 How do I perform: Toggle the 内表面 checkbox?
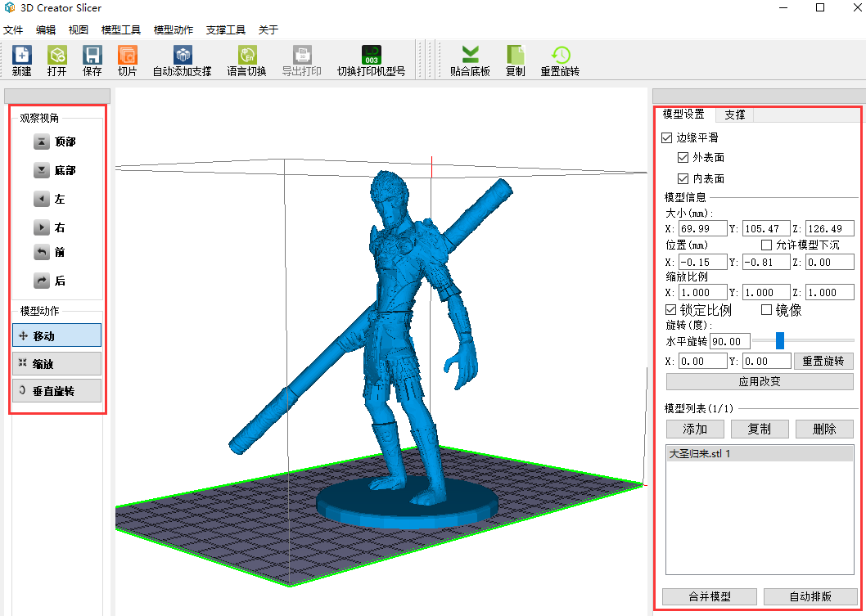pyautogui.click(x=683, y=178)
